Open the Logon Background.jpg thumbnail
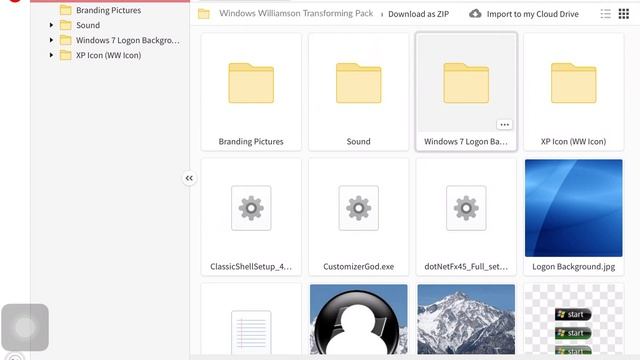Viewport: 640px width, 360px height. tap(573, 208)
